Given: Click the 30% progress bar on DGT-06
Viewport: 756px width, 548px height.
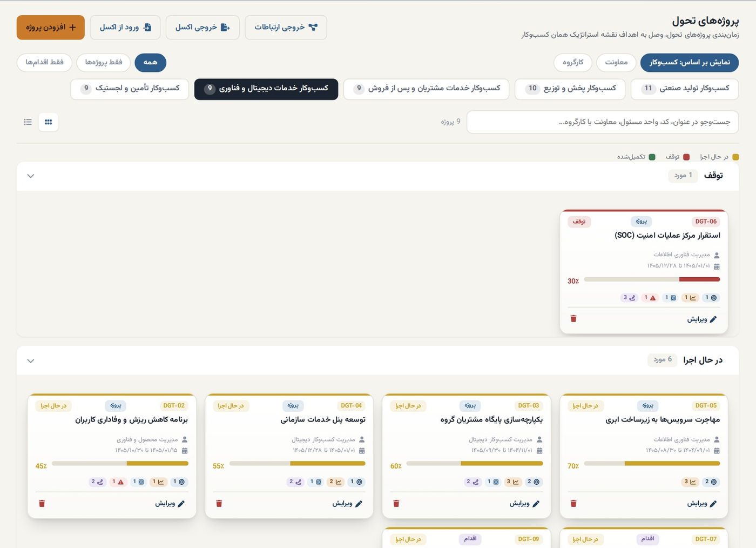Looking at the screenshot, I should pos(652,279).
